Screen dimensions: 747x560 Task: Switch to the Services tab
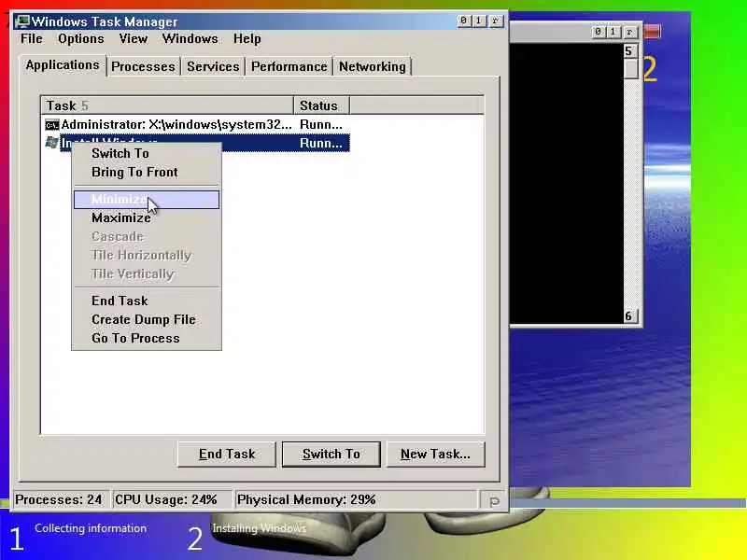tap(213, 66)
